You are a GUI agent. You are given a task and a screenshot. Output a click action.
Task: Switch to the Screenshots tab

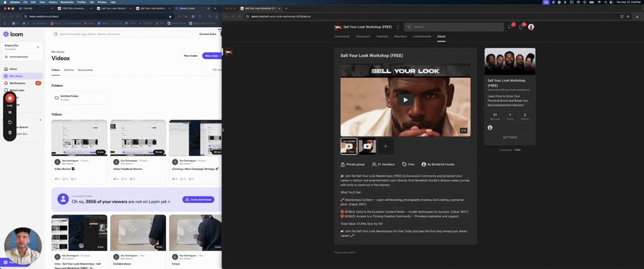pos(86,70)
